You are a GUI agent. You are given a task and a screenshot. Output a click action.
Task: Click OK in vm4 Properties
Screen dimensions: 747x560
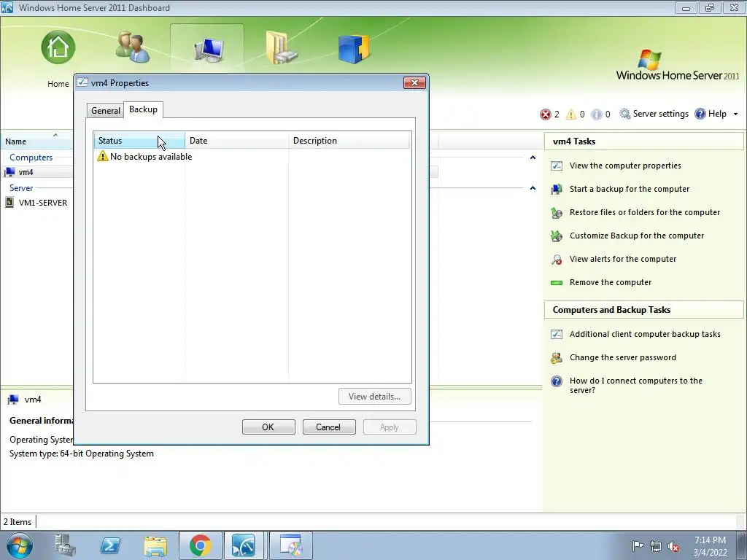click(268, 427)
